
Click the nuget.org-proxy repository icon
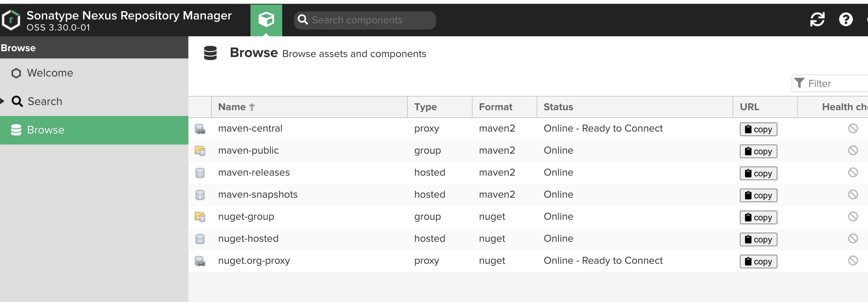pyautogui.click(x=200, y=261)
